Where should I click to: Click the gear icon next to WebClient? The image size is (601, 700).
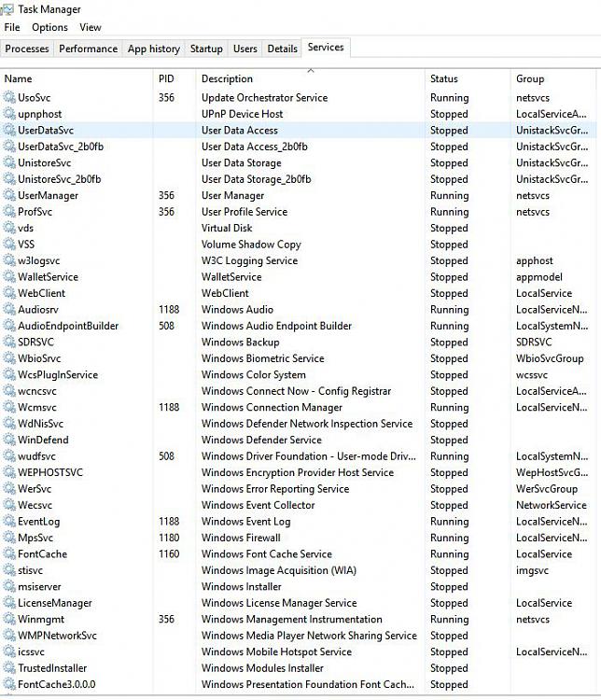click(9, 293)
